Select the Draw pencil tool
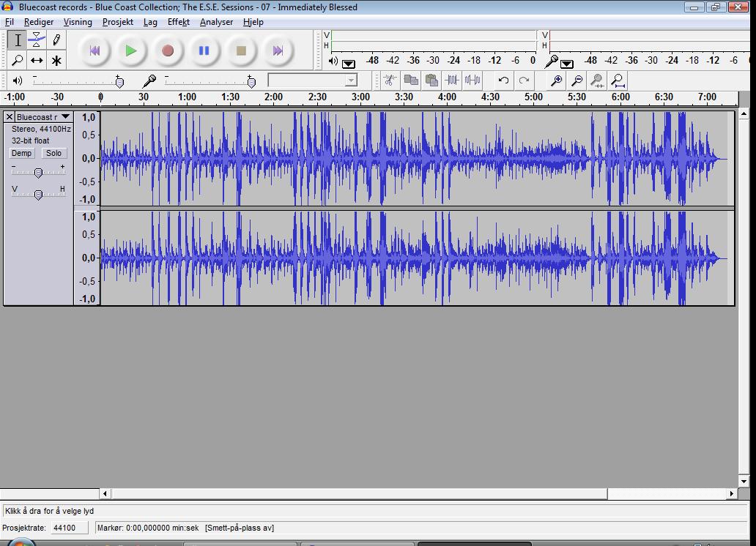The image size is (756, 546). [x=56, y=40]
